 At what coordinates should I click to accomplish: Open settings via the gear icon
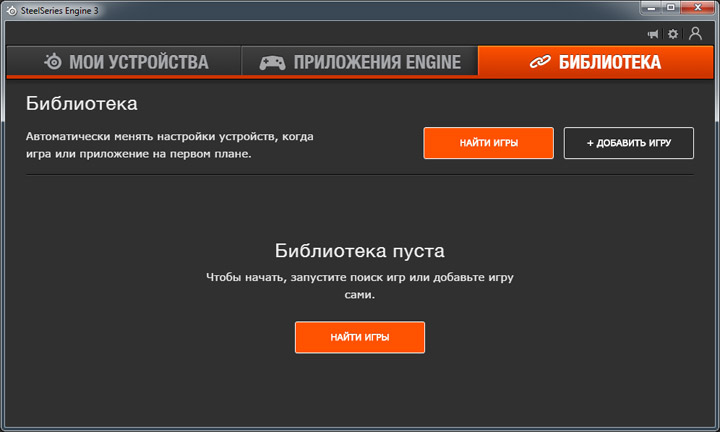[x=673, y=34]
